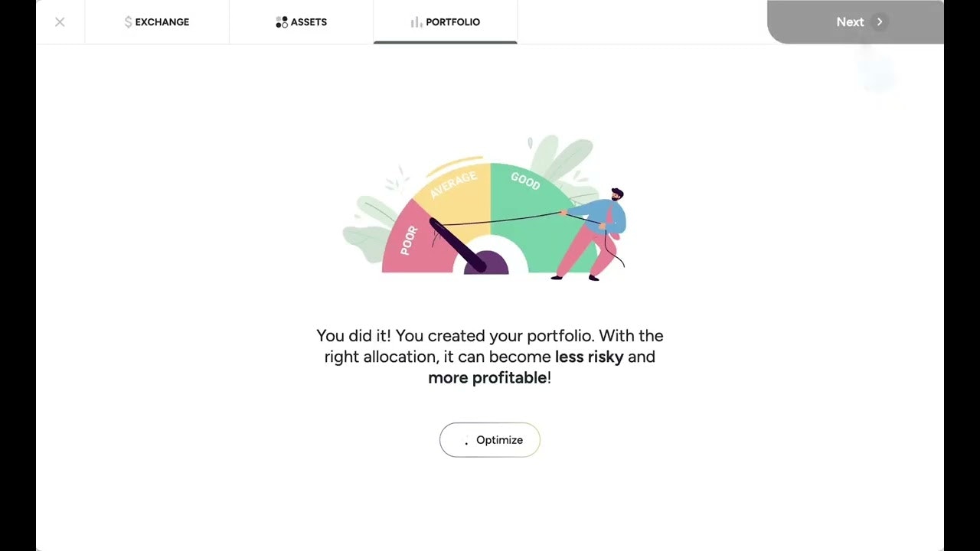Open the ASSETS tab
Image resolution: width=980 pixels, height=551 pixels.
(301, 21)
